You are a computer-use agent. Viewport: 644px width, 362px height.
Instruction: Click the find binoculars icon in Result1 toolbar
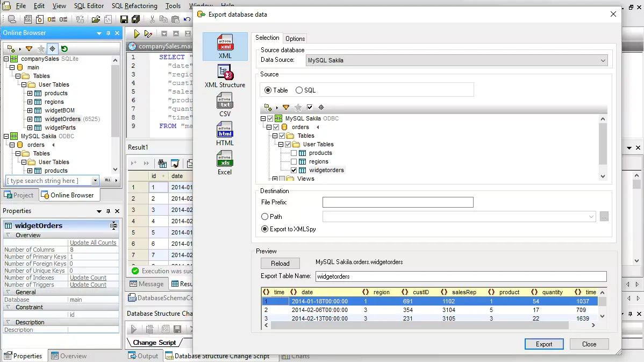click(x=163, y=164)
